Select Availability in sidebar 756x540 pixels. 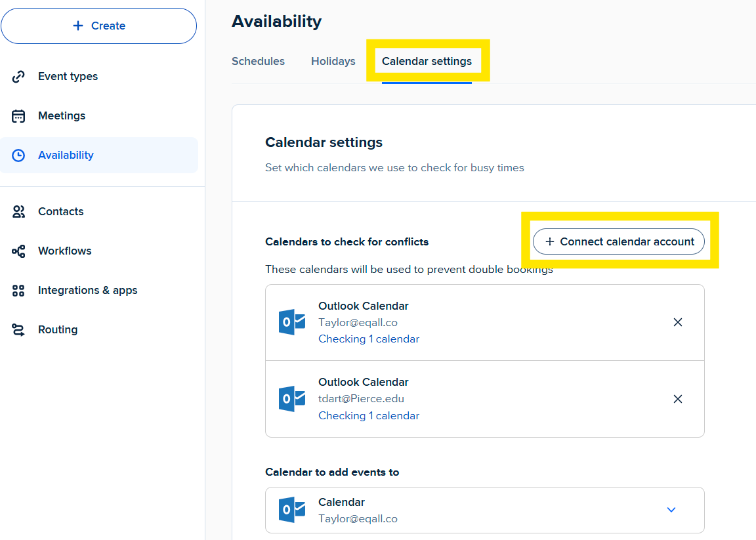click(x=99, y=156)
